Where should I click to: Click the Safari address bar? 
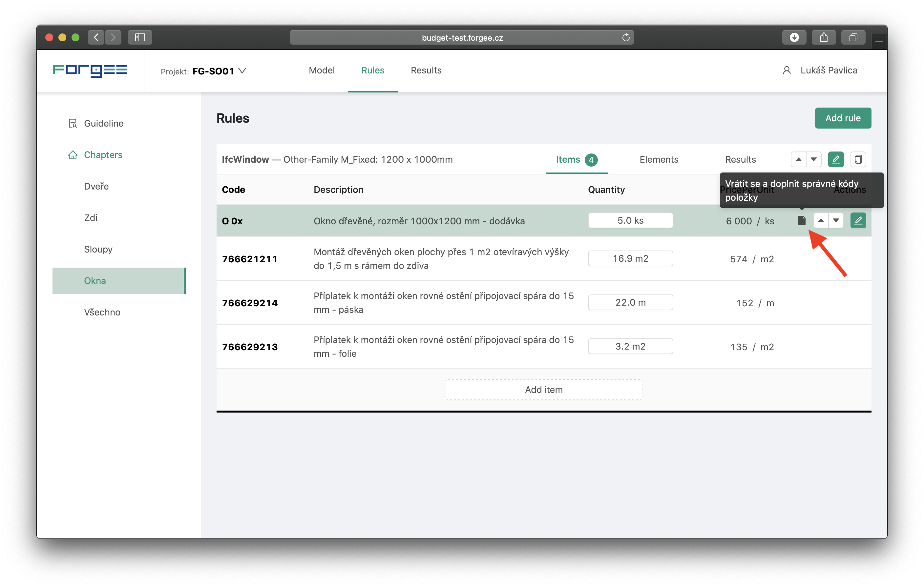click(x=462, y=38)
